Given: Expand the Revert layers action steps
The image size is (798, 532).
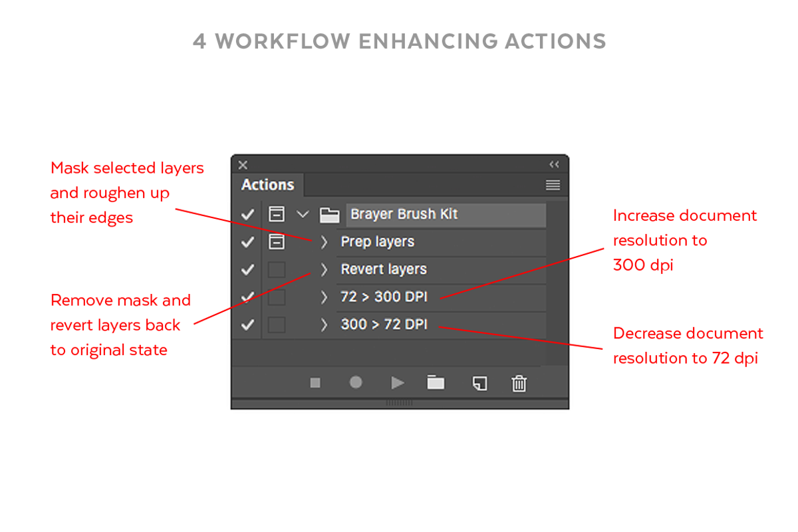Looking at the screenshot, I should click(x=324, y=270).
